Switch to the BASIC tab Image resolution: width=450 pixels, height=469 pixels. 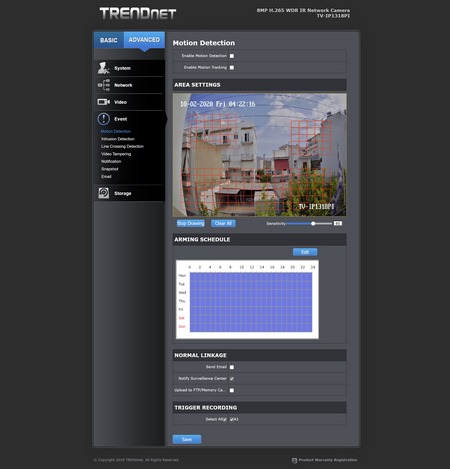(x=109, y=40)
